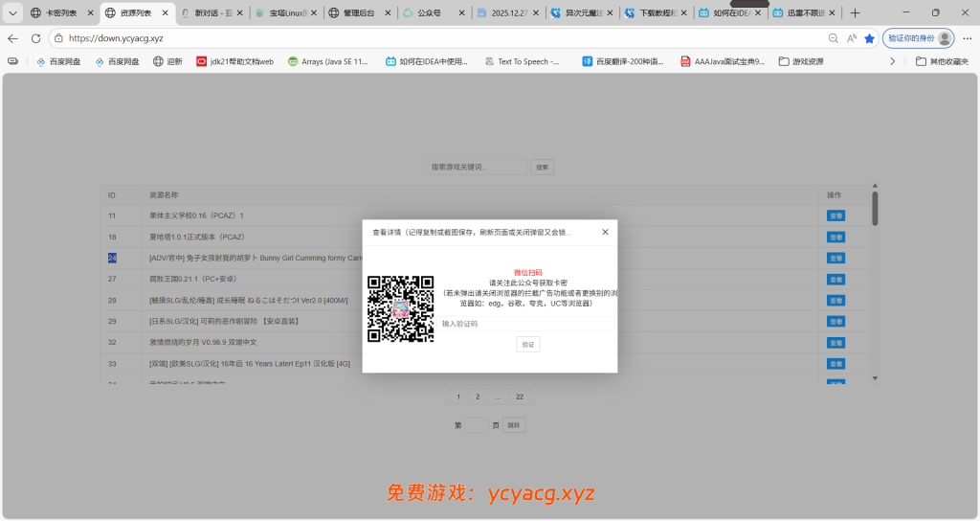The height and width of the screenshot is (521, 980).
Task: Click the 输入验证码 input field
Action: (x=526, y=324)
